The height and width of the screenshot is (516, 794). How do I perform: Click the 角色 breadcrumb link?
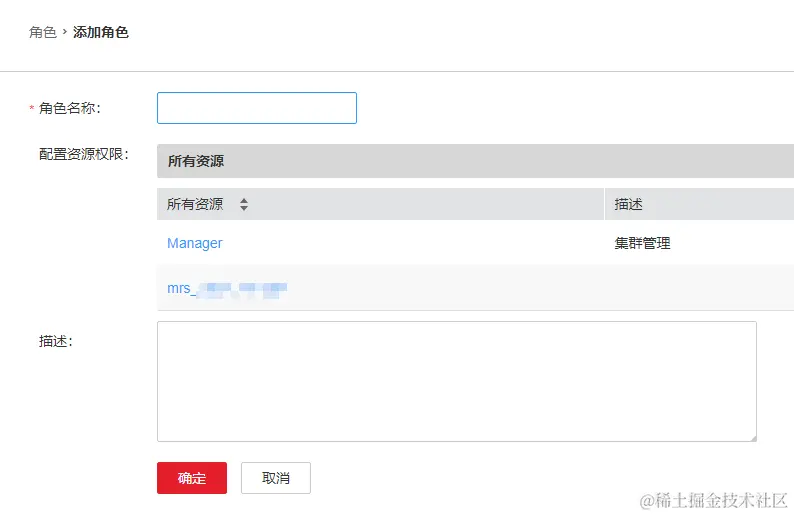(x=43, y=32)
